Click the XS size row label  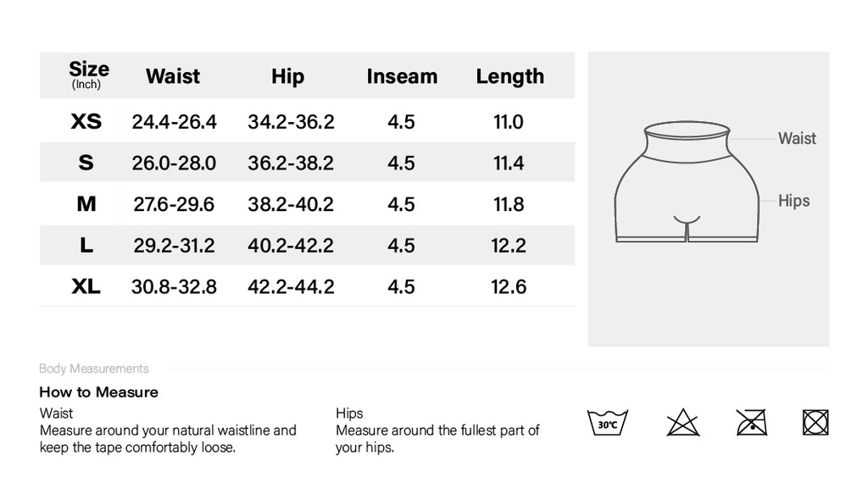86,122
